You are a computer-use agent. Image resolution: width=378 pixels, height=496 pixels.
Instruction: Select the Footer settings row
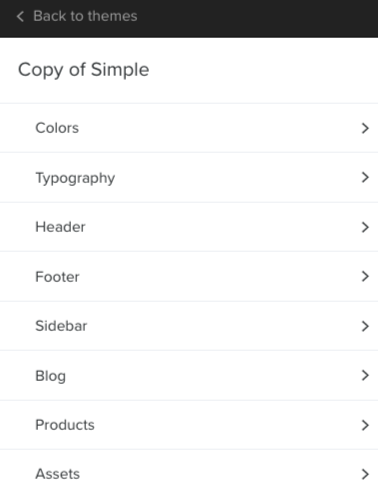click(189, 276)
